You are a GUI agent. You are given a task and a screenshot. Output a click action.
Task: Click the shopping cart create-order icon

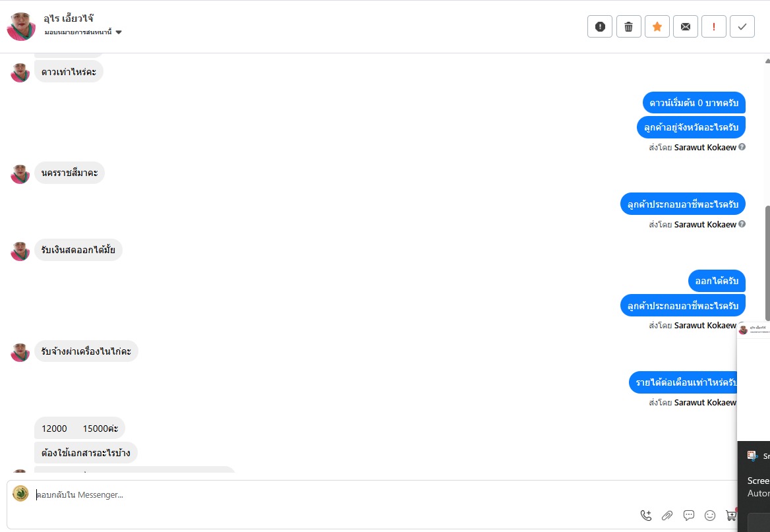pos(730,516)
